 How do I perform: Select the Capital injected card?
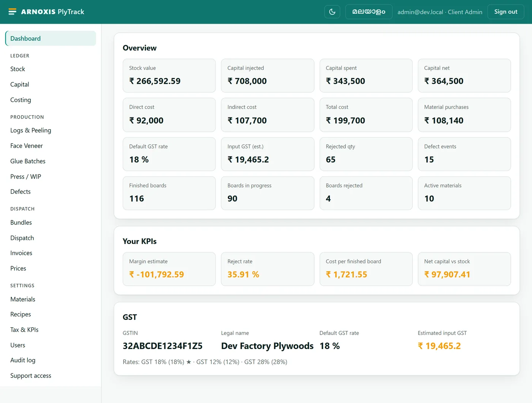pyautogui.click(x=268, y=76)
